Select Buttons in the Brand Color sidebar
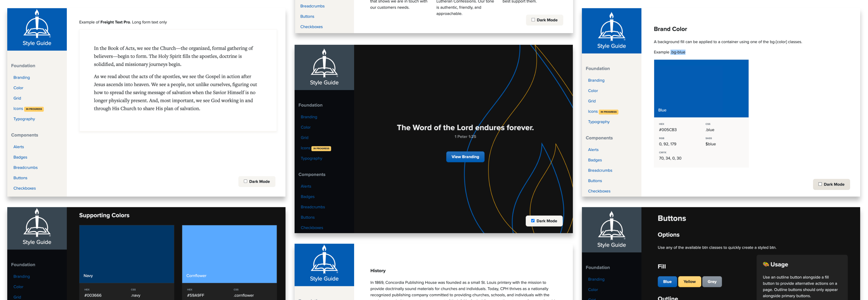The height and width of the screenshot is (300, 868). pos(595,180)
